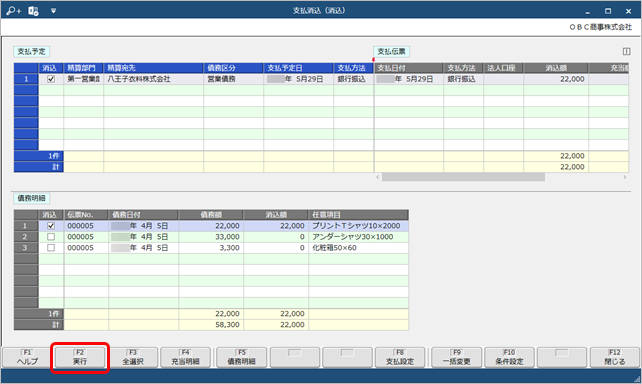Click 消込額 22,000 cell in 支払伝票 row 1
642x384 pixels.
coord(556,79)
